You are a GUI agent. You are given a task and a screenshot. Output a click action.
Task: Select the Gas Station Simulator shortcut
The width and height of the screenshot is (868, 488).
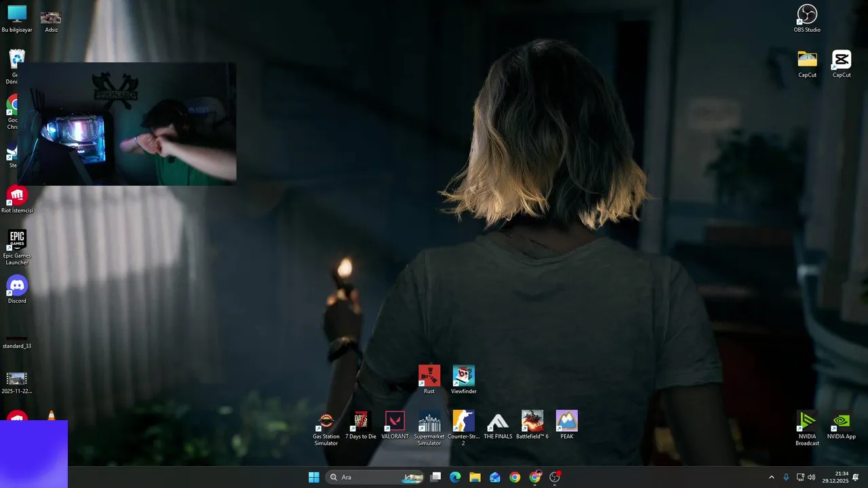(x=326, y=428)
